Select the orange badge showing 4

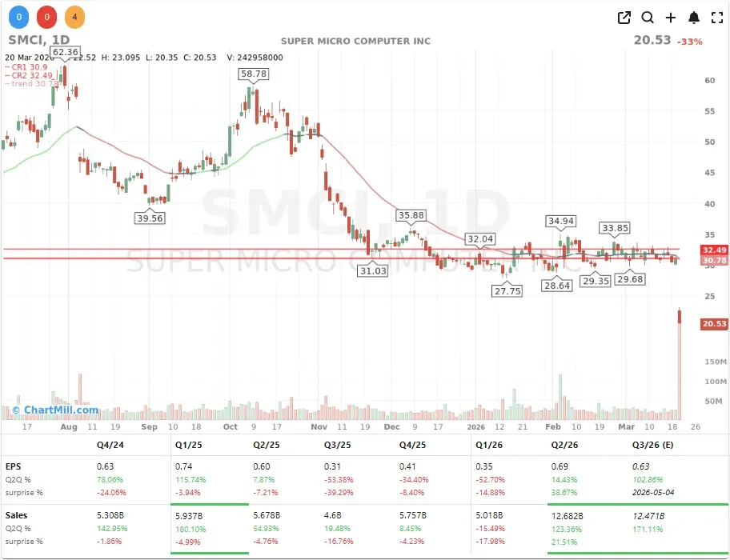pyautogui.click(x=75, y=16)
